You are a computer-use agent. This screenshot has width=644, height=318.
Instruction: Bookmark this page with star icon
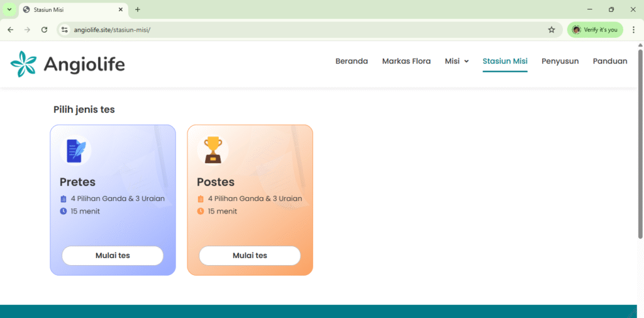coord(552,30)
